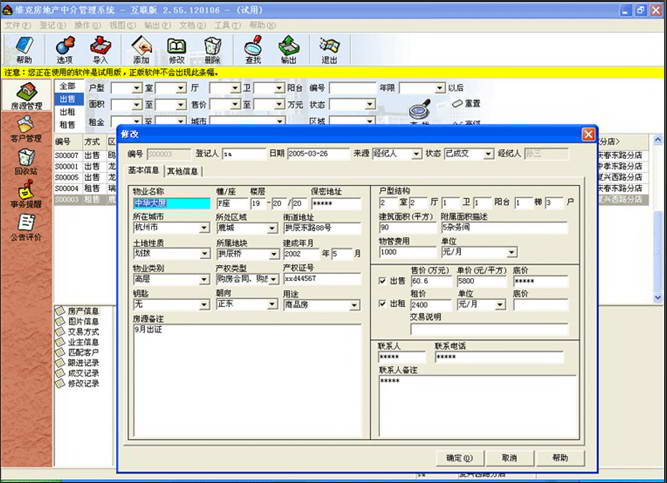Expand the 户型 filter dropdown
The width and height of the screenshot is (667, 483).
coord(137,88)
